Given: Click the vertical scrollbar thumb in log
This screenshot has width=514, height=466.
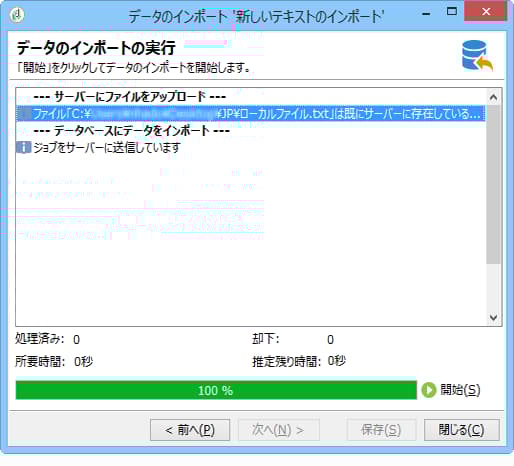Looking at the screenshot, I should coord(494,185).
